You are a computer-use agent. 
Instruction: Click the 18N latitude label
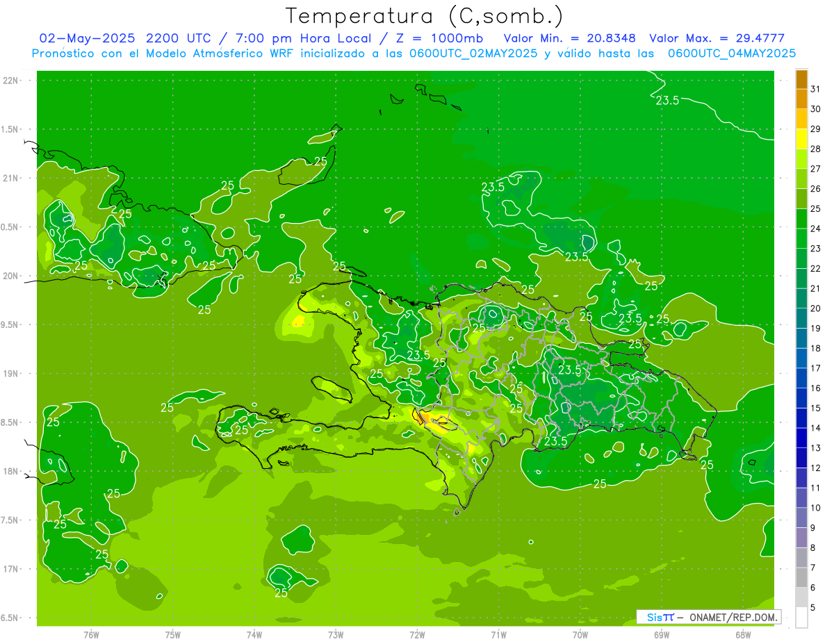pos(11,471)
